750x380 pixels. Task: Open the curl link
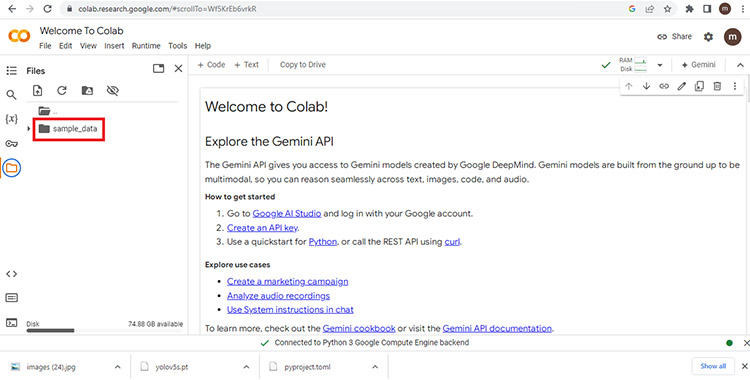(452, 242)
